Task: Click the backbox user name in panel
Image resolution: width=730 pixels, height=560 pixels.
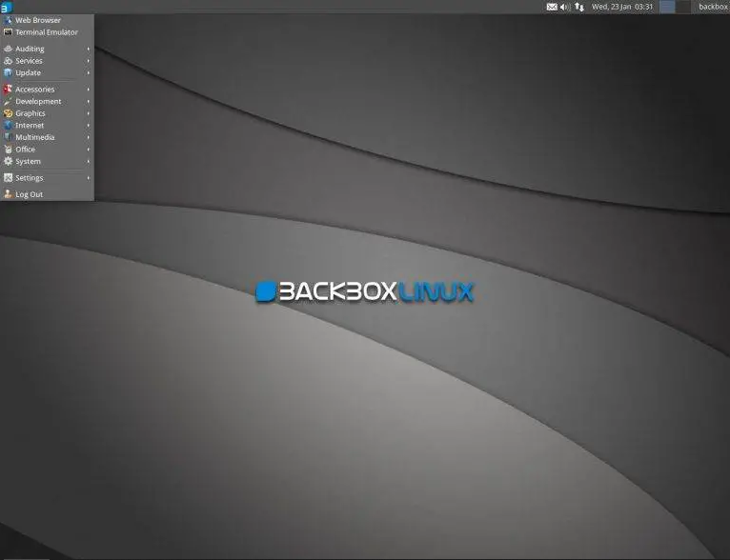Action: (713, 7)
